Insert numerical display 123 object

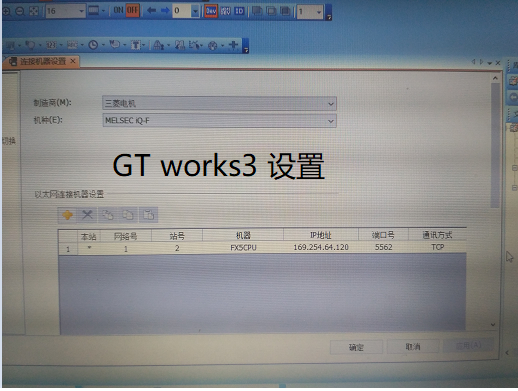pos(51,45)
